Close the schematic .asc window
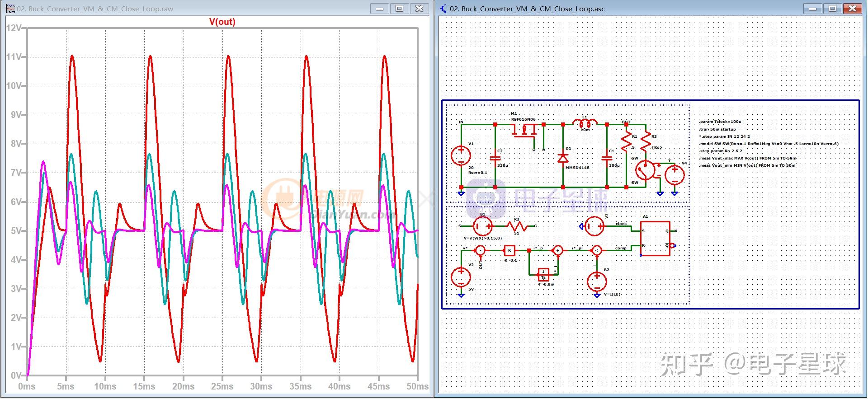Viewport: 868px width, 399px height. click(852, 9)
